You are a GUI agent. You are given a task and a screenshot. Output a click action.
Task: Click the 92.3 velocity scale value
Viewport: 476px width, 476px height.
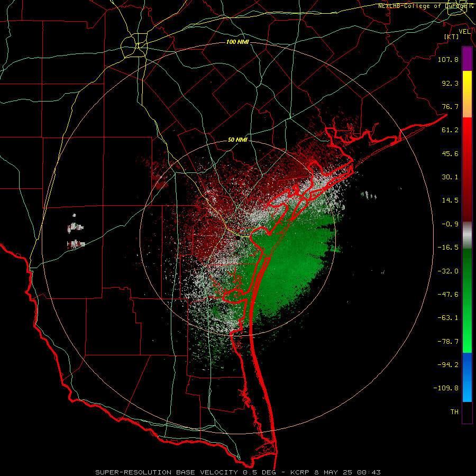pos(450,83)
